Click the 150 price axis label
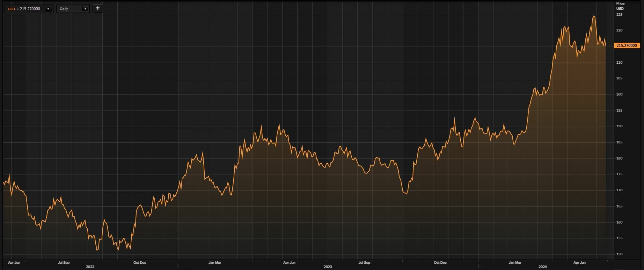Viewport: 644px width, 270px height. pyautogui.click(x=619, y=254)
